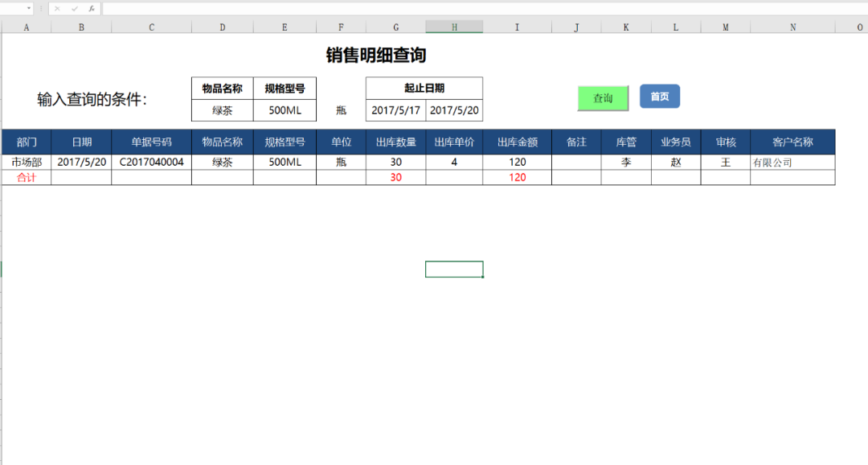Select column A header
The width and height of the screenshot is (868, 465).
(x=27, y=27)
